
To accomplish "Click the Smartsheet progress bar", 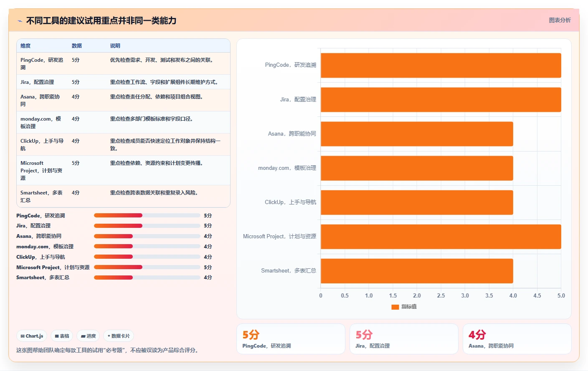I will [x=147, y=278].
